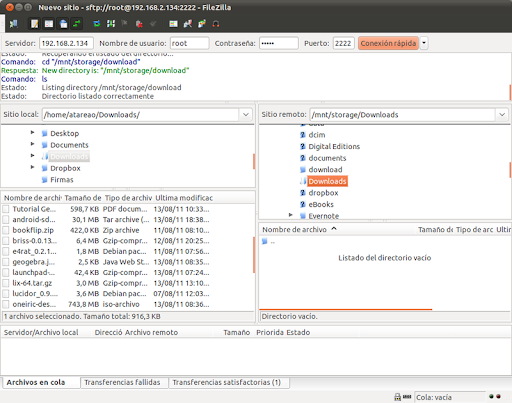
Task: Click the reconnect checkmark icon
Action: point(153,23)
